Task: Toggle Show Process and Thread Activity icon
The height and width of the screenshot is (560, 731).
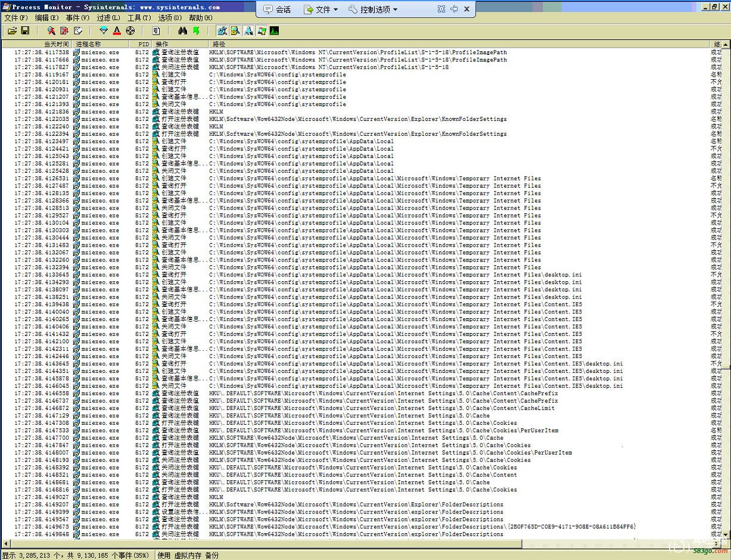Action: point(261,31)
